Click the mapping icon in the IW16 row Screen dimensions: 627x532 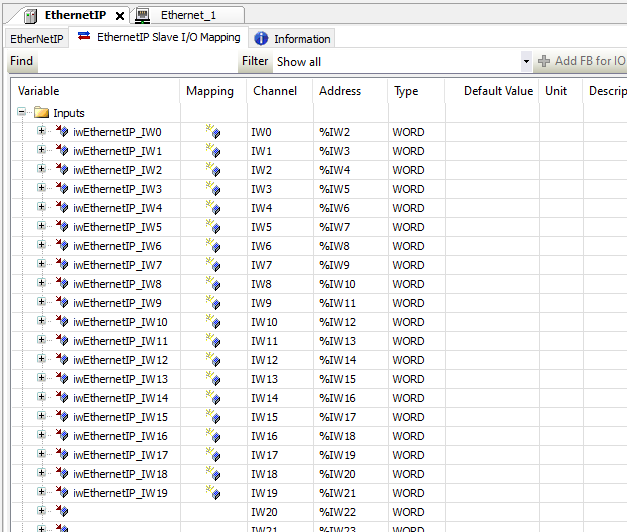[213, 435]
